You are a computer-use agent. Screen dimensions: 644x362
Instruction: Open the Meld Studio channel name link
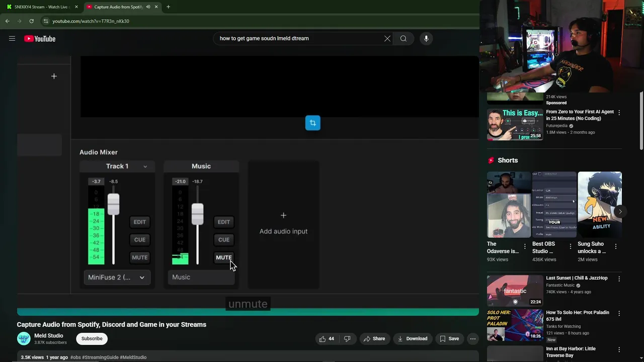tap(49, 336)
